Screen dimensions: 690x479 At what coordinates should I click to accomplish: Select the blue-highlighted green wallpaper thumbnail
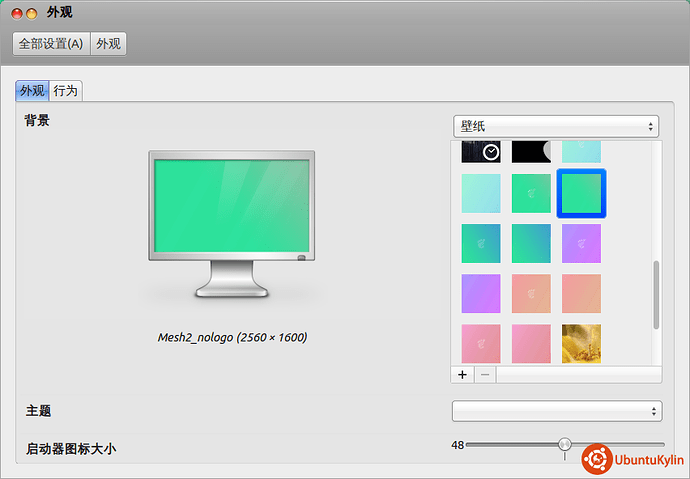point(581,193)
